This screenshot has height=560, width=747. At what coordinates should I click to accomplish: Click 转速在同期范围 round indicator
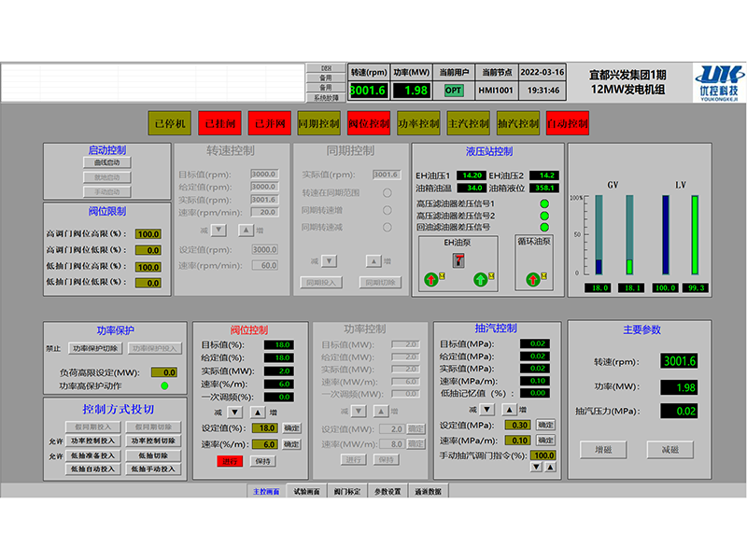pos(388,193)
